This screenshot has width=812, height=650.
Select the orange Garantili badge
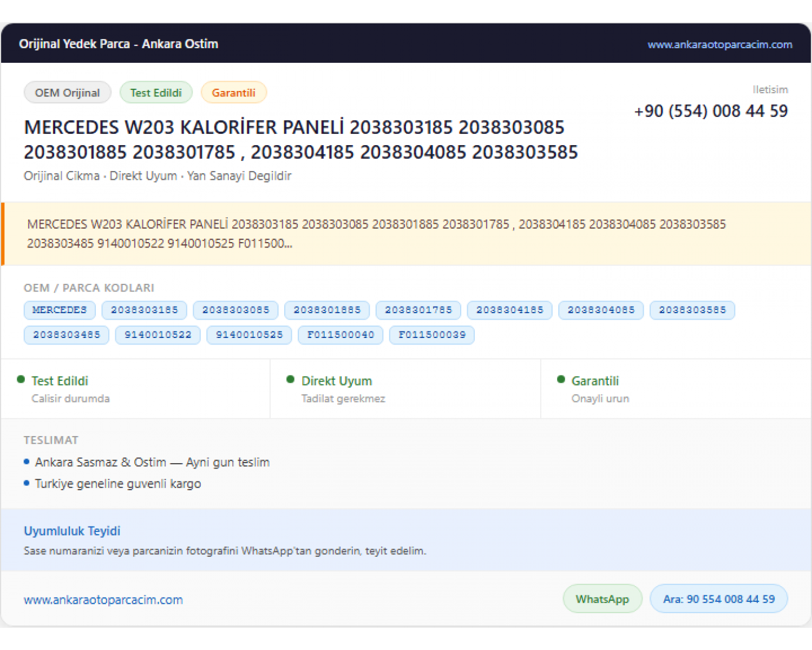coord(233,92)
